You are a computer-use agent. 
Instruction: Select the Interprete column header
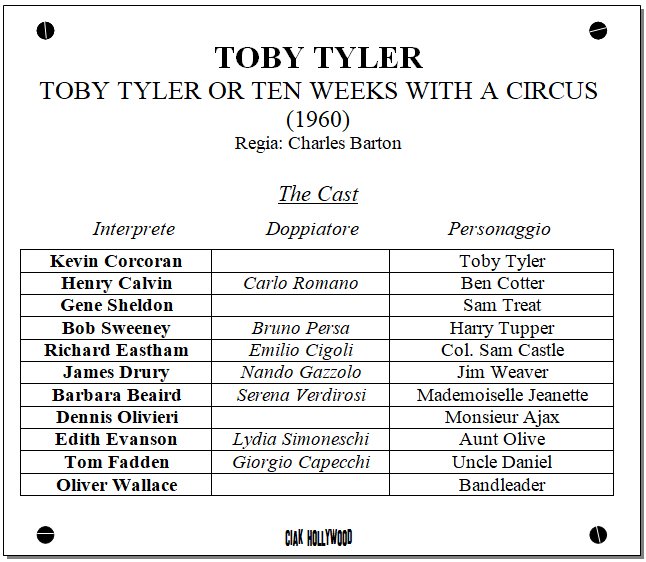click(133, 229)
